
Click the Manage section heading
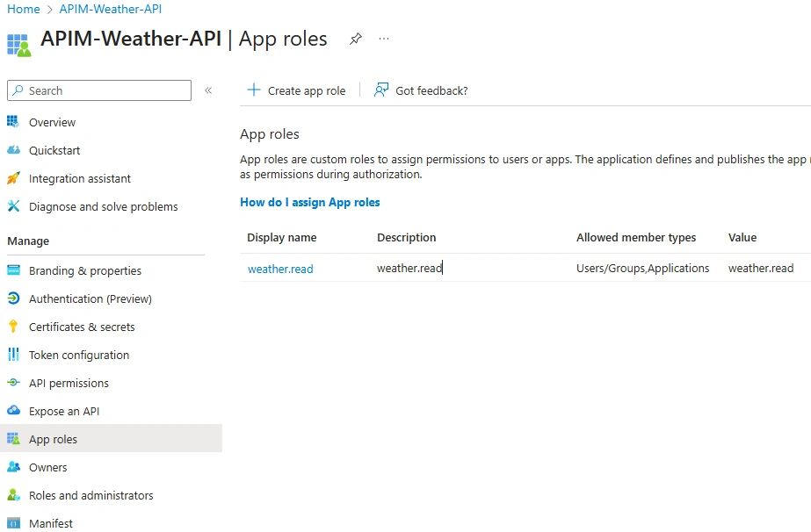pos(28,241)
